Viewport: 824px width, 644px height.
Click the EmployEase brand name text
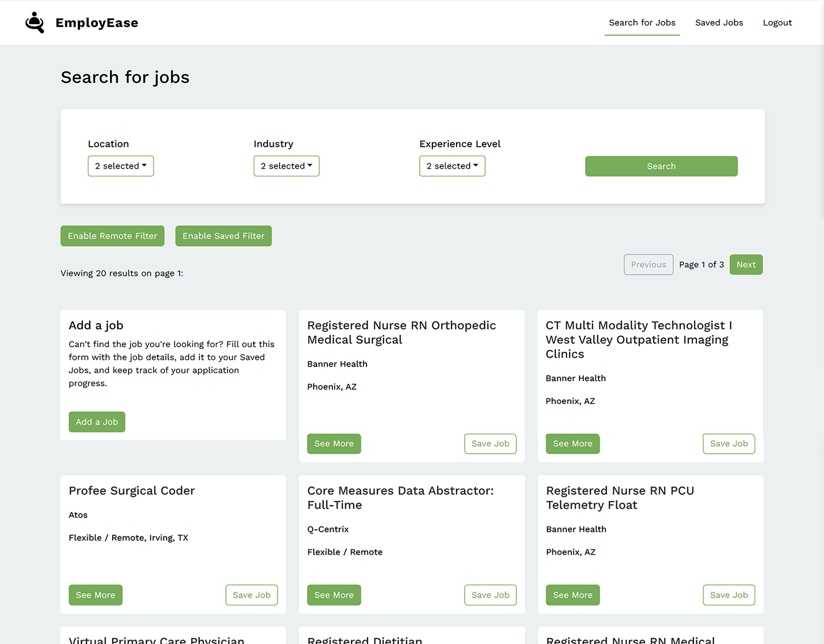97,23
